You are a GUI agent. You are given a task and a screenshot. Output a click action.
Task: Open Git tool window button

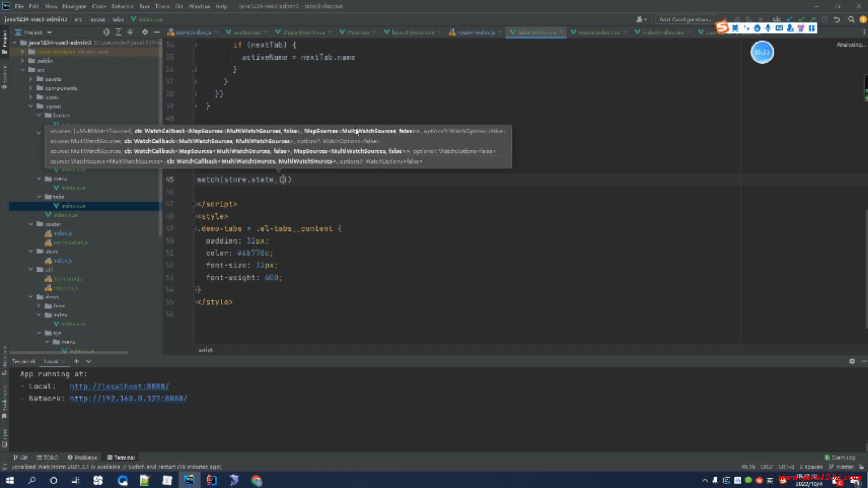(x=21, y=457)
